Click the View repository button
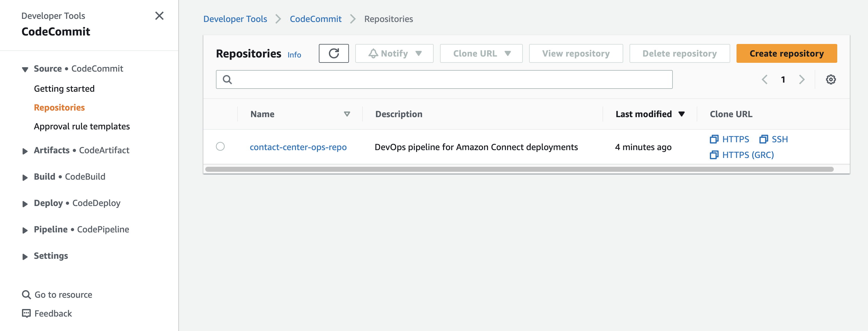The image size is (868, 331). [576, 53]
